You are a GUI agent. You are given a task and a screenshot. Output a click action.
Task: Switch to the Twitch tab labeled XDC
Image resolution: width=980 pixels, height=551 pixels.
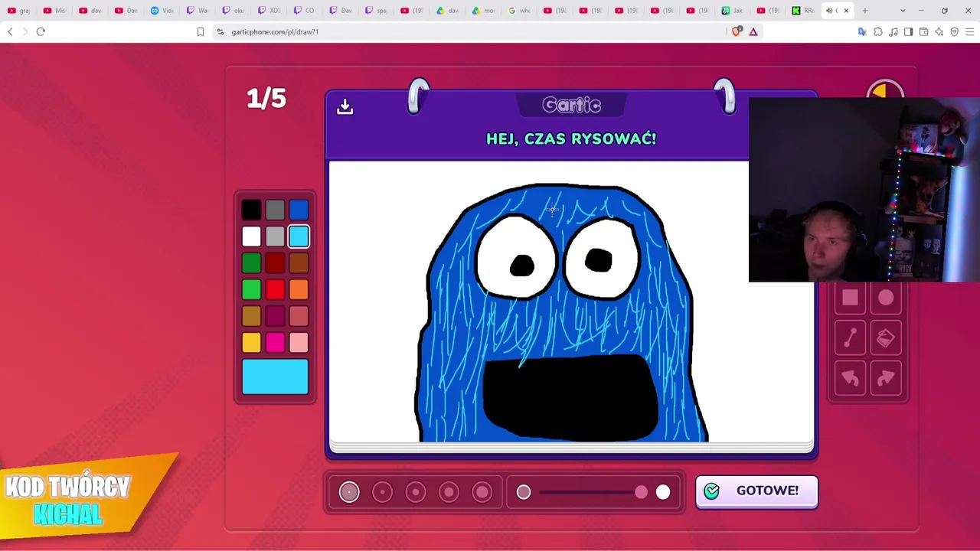click(x=269, y=11)
